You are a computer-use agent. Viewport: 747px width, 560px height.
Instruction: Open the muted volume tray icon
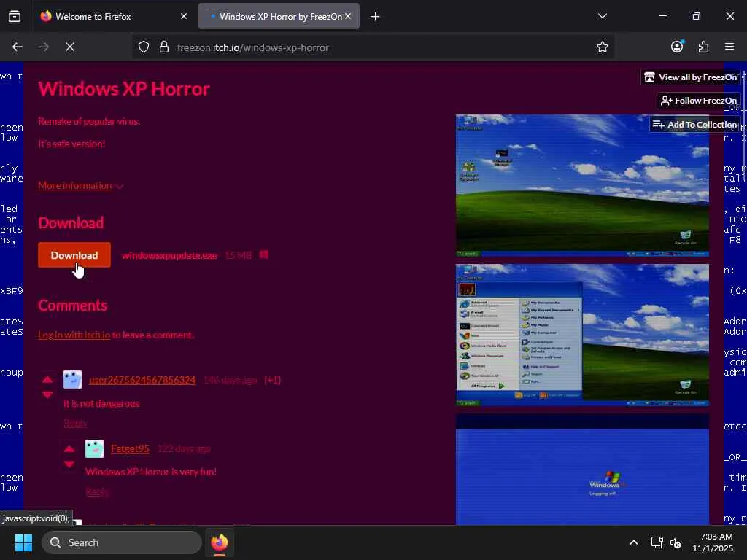676,542
